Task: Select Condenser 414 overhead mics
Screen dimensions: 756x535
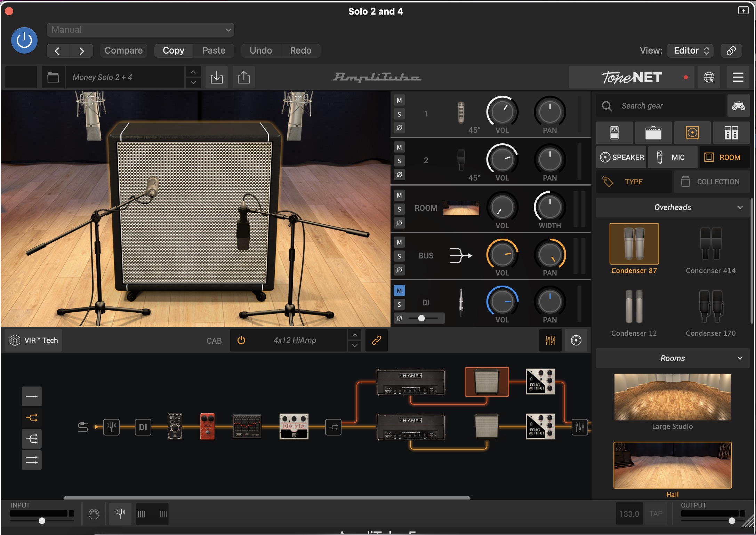Action: [710, 249]
